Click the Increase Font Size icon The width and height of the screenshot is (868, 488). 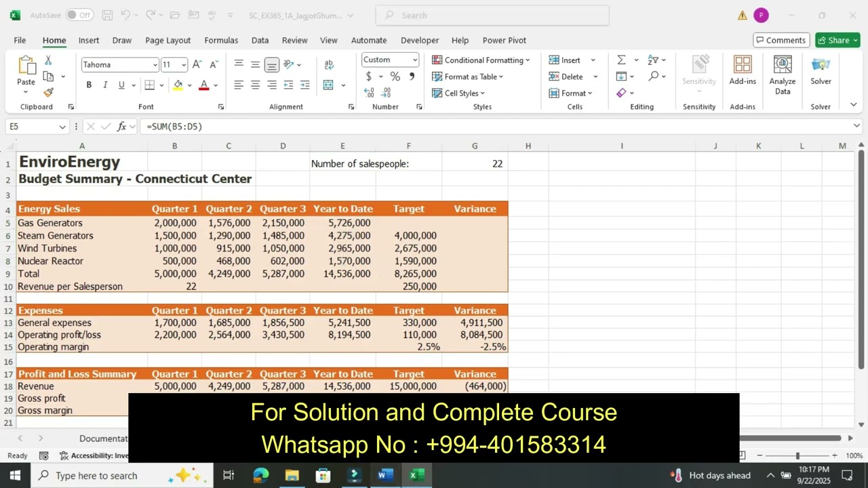tap(197, 64)
